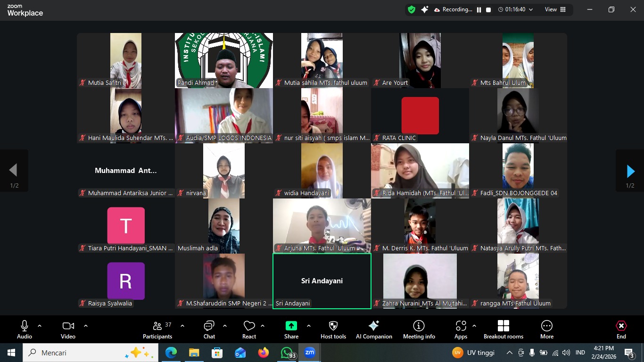Open the Video settings dropdown
The height and width of the screenshot is (362, 644).
point(85,325)
